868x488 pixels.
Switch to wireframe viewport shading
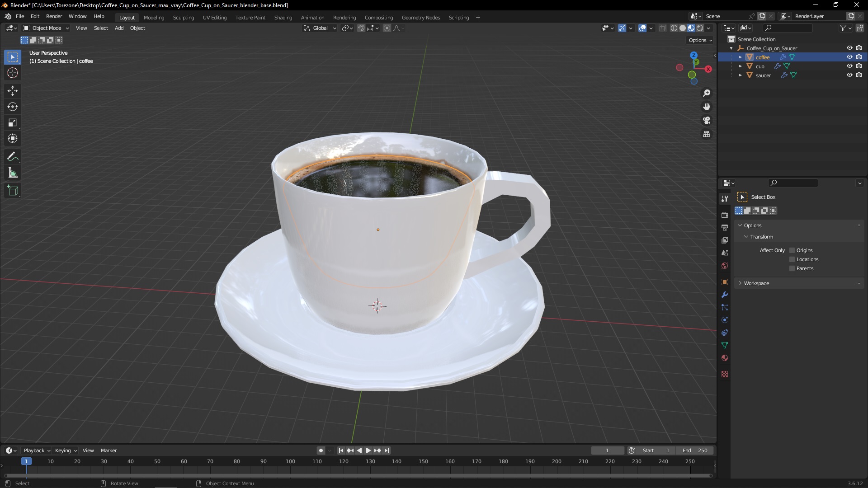click(x=674, y=28)
